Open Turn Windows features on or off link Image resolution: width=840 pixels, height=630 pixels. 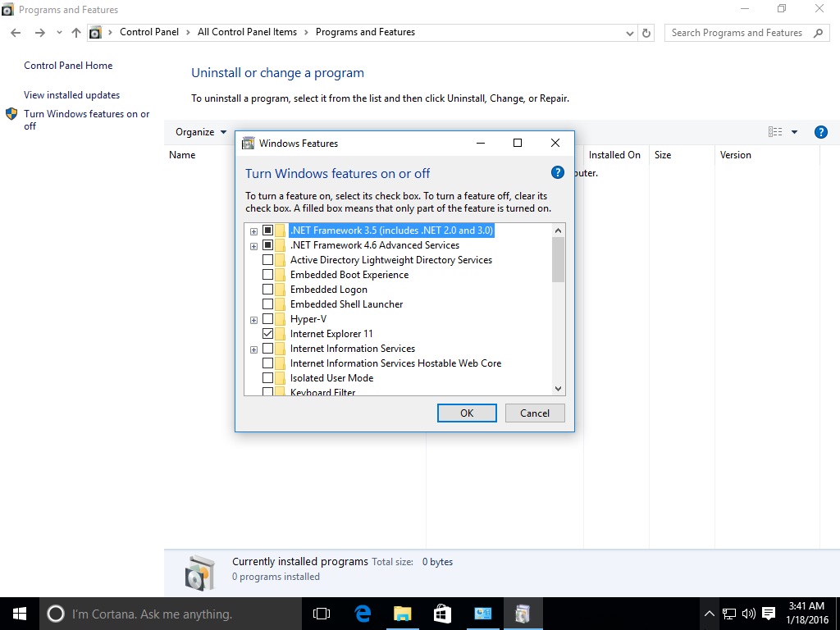[x=87, y=120]
